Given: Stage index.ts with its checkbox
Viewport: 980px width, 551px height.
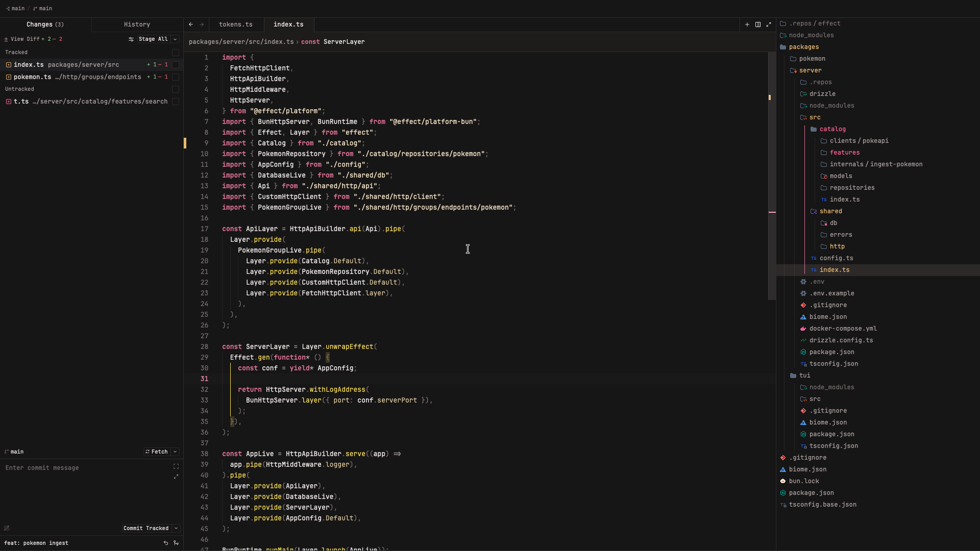Looking at the screenshot, I should pos(176,65).
